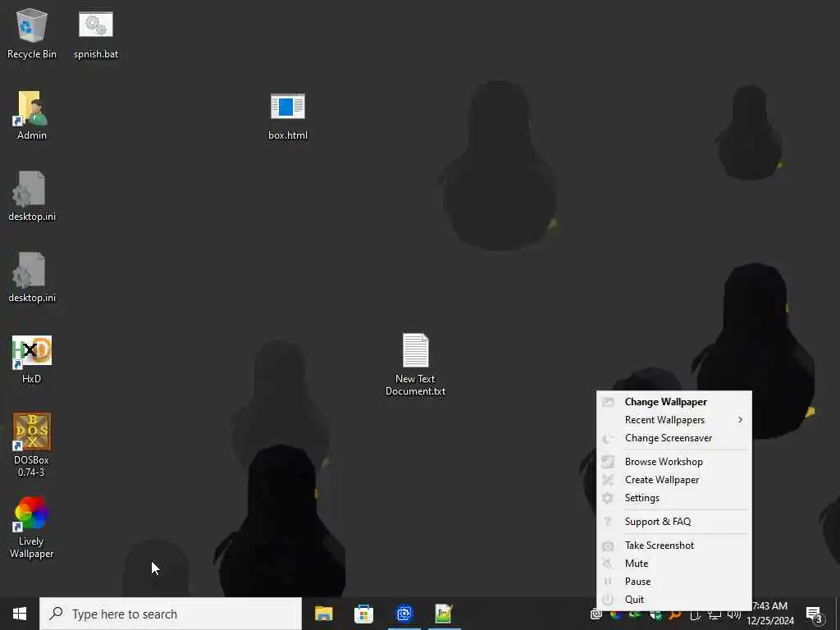Select the spnish.bat file icon
Screen dimensions: 840x630
pos(96,33)
